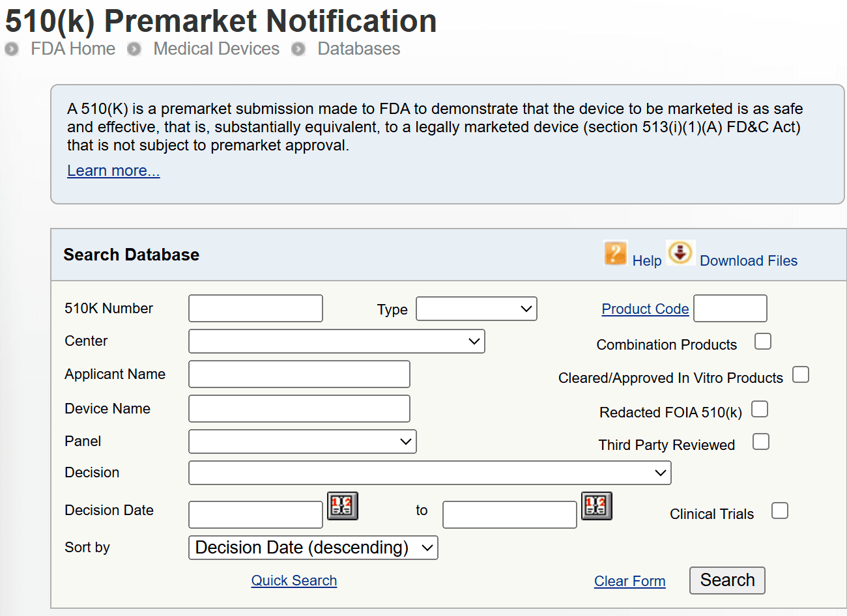
Task: Open the Sort by dropdown
Action: click(313, 548)
